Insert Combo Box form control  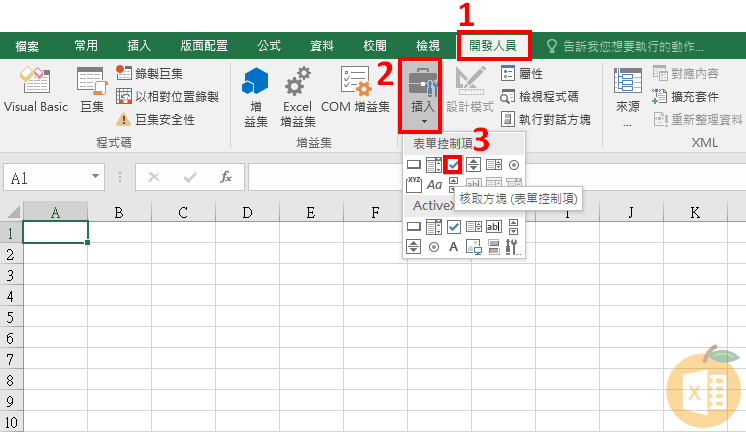pos(434,165)
